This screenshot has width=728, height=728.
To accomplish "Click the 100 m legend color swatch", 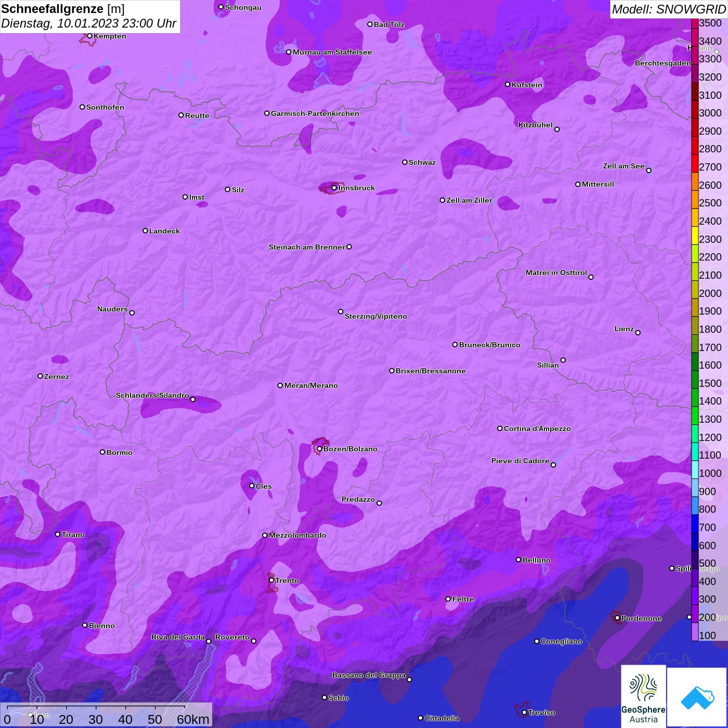I will 695,631.
